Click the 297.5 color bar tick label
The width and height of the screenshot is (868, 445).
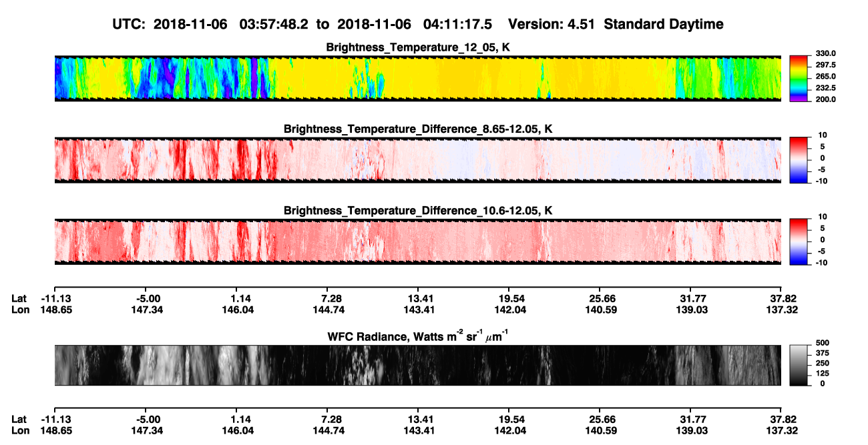pos(826,65)
